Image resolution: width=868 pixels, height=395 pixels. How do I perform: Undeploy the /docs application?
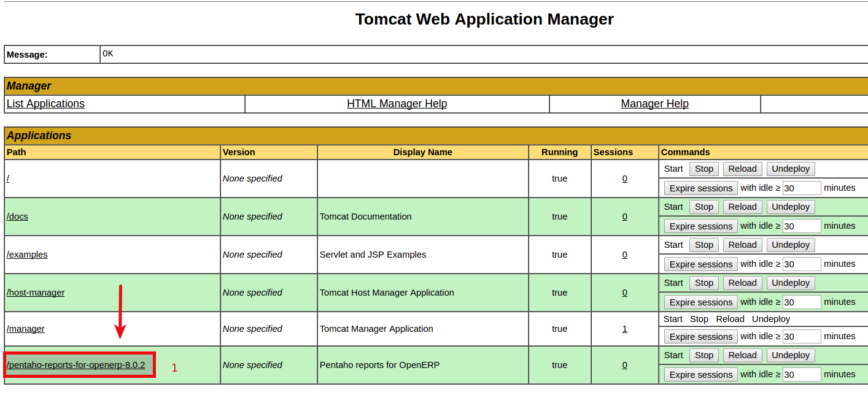[791, 207]
